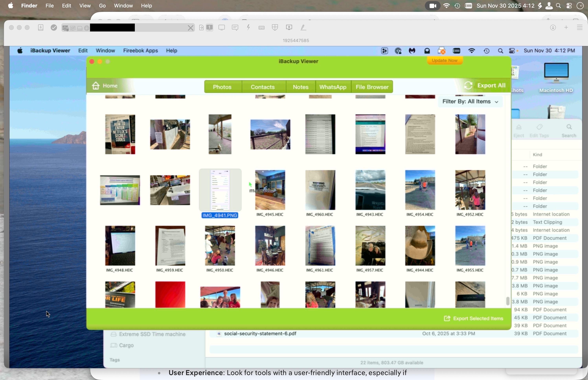This screenshot has width=588, height=380.
Task: Open the File Browser tab
Action: (x=372, y=87)
